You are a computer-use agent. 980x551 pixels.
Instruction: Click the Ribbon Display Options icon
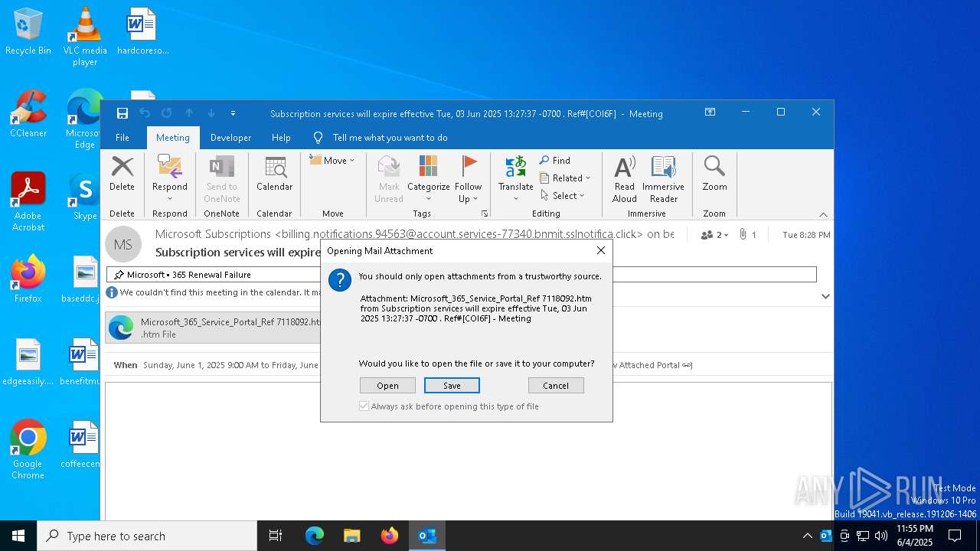(x=710, y=112)
